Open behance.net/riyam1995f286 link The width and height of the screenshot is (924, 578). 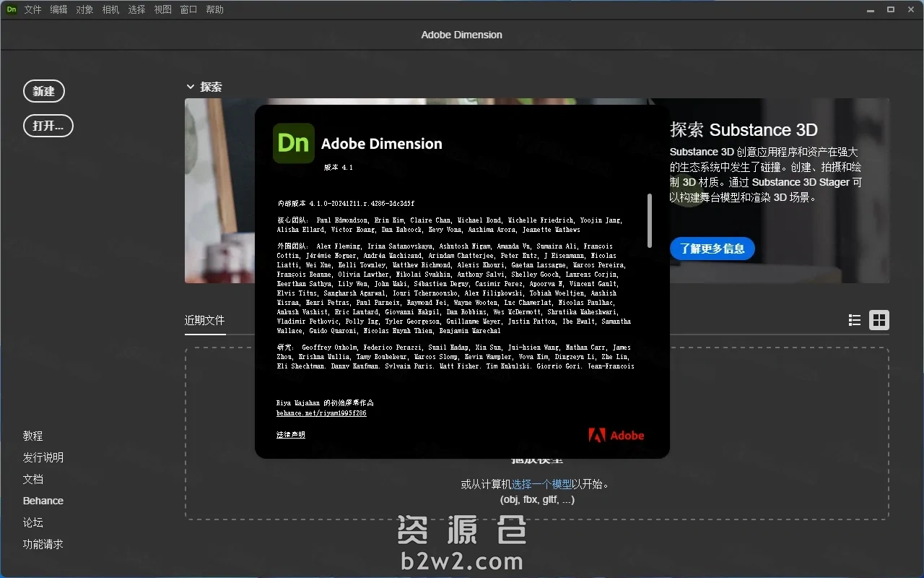coord(321,413)
